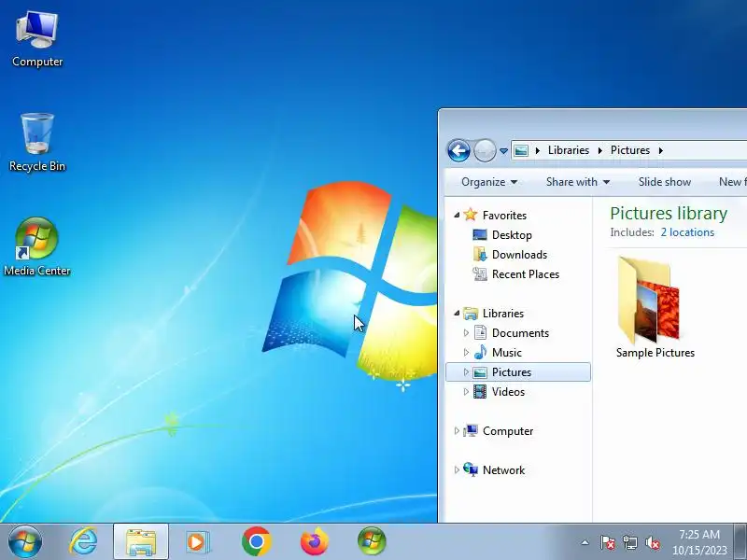Expand arrow after Libraries in address bar
Image resolution: width=747 pixels, height=560 pixels.
[599, 150]
